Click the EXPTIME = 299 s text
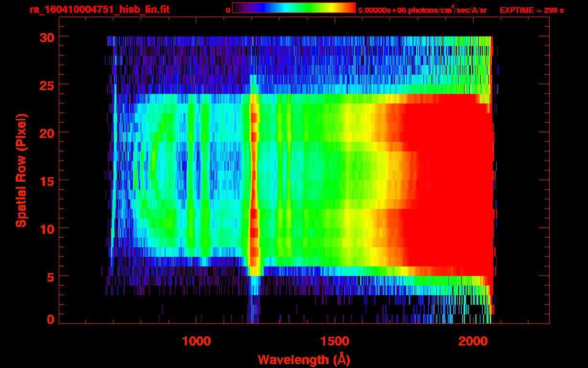588x368 pixels. tap(531, 10)
